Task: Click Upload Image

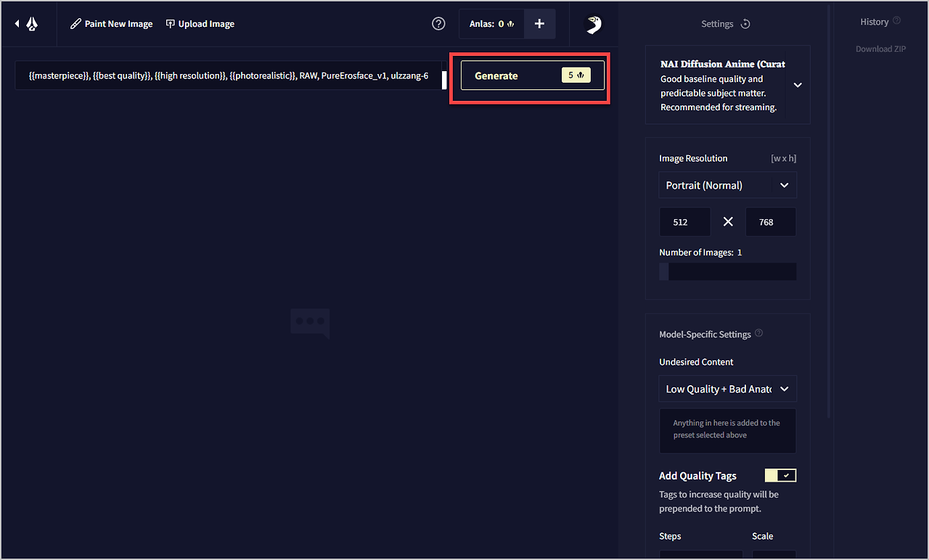Action: coord(200,24)
